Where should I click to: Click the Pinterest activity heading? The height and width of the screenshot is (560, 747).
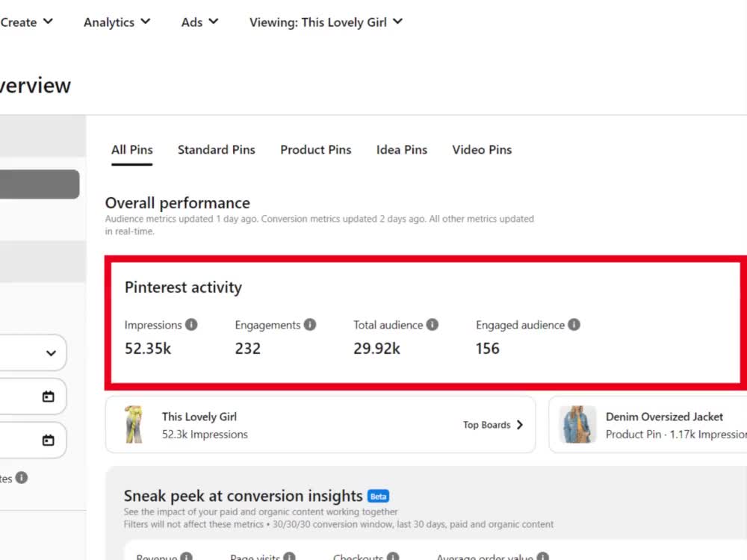point(184,287)
